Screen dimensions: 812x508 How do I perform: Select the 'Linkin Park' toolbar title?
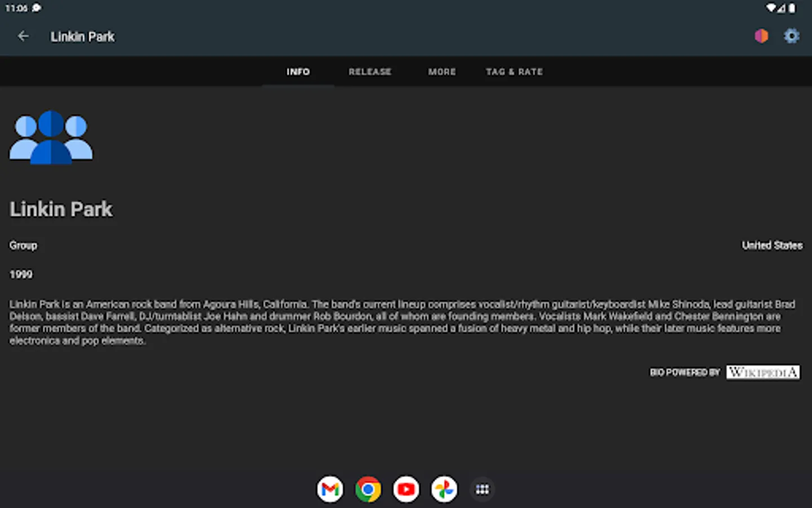pyautogui.click(x=82, y=37)
